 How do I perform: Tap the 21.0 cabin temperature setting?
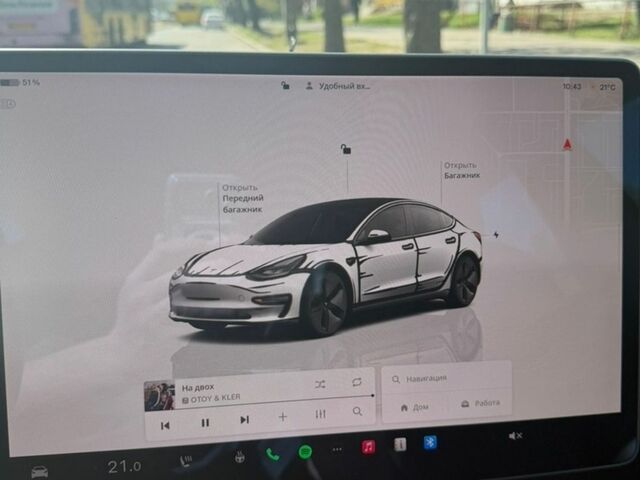(x=124, y=467)
